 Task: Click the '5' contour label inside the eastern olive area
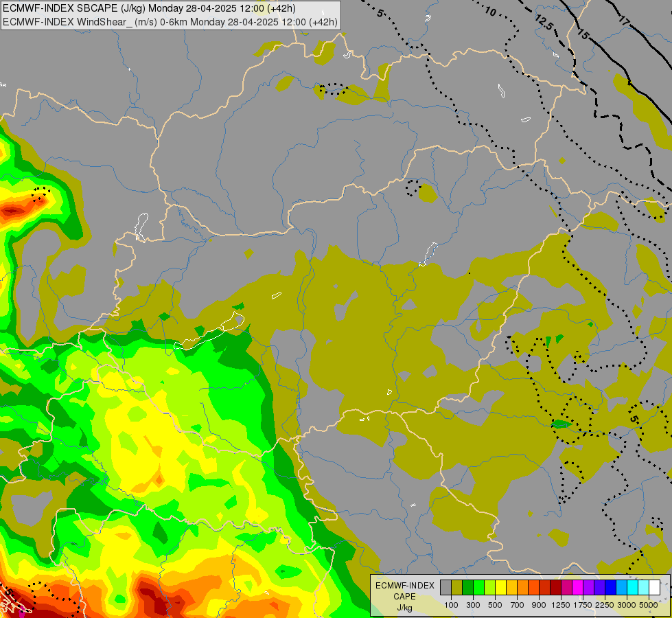634,418
